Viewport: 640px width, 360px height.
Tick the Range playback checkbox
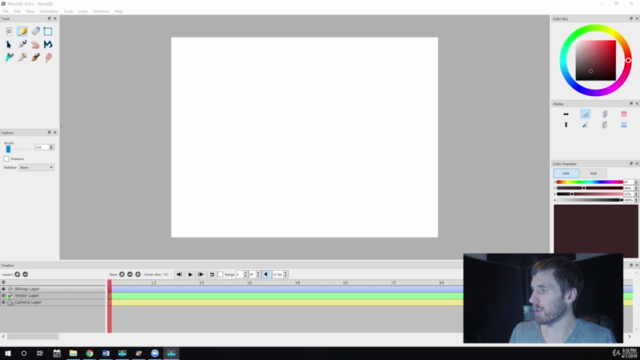(220, 275)
